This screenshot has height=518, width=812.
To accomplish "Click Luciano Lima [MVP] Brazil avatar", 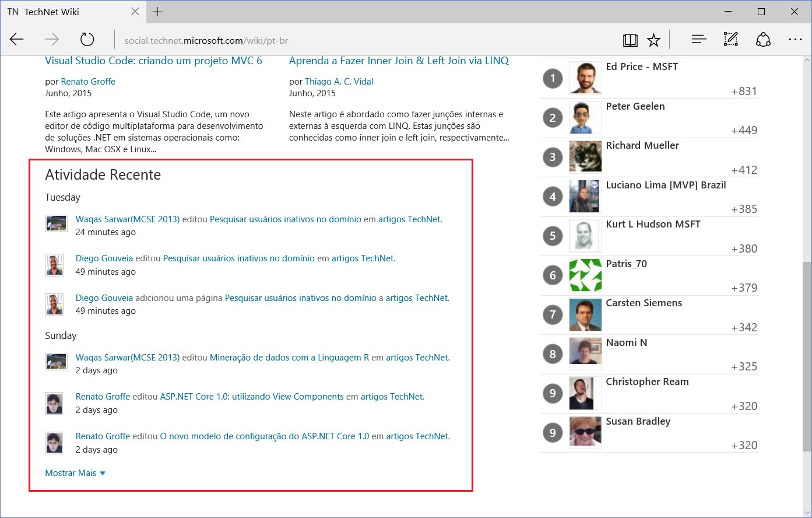I will click(x=584, y=196).
